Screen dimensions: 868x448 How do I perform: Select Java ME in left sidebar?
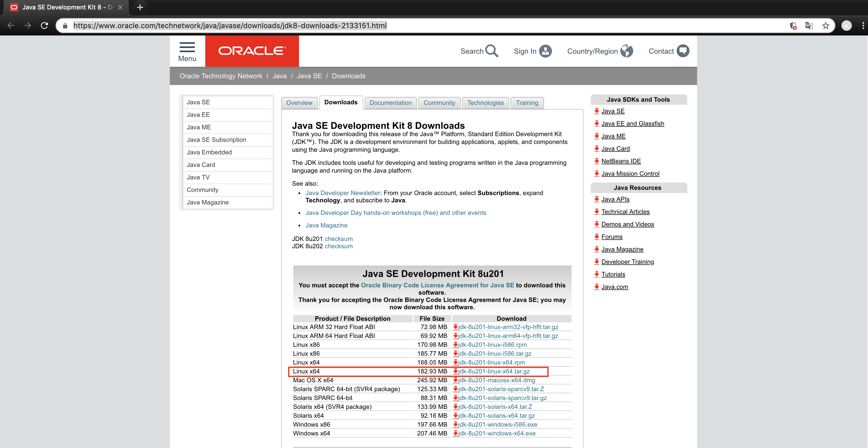[227, 127]
